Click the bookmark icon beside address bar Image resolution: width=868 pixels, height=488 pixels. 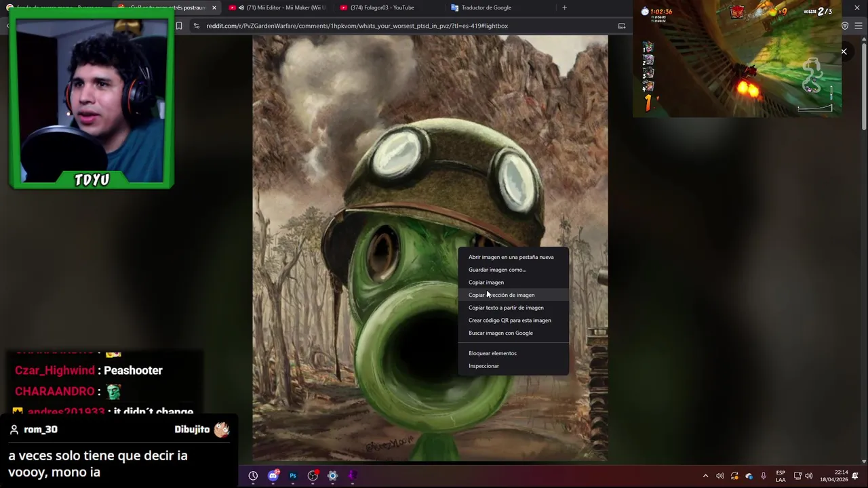pyautogui.click(x=179, y=26)
